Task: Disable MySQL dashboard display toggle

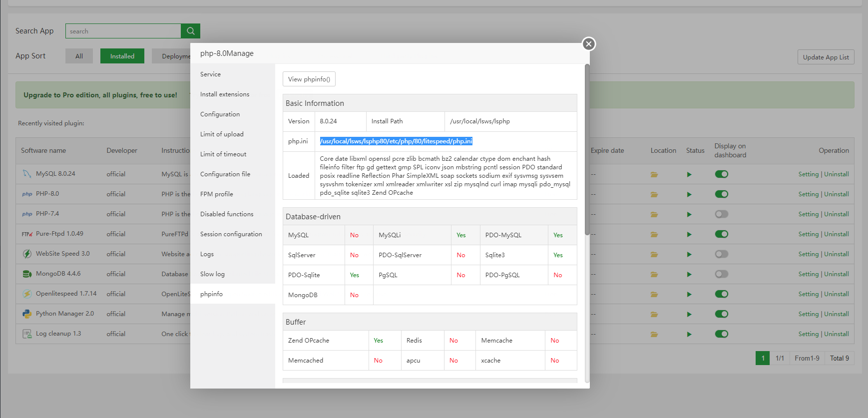Action: (x=721, y=174)
